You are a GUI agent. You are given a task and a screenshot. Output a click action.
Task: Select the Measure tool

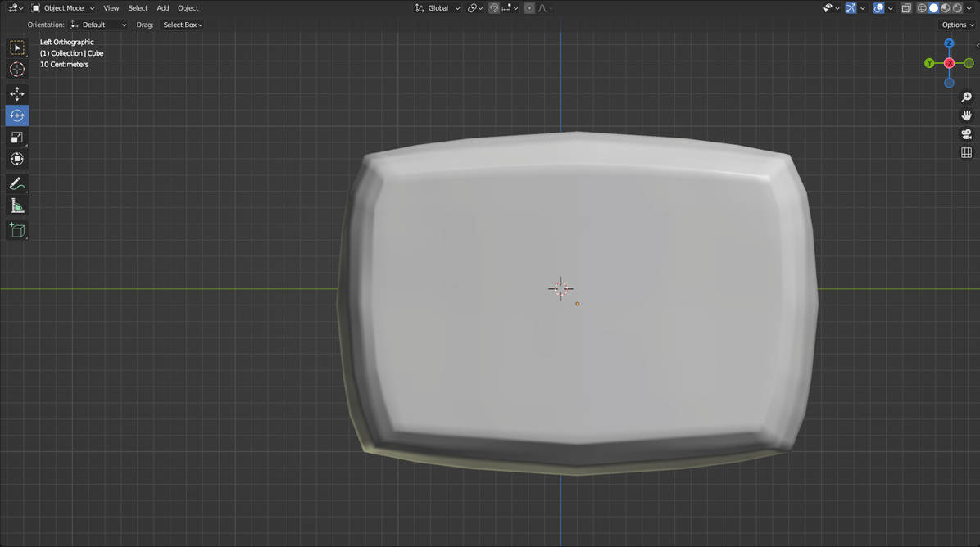pyautogui.click(x=17, y=206)
